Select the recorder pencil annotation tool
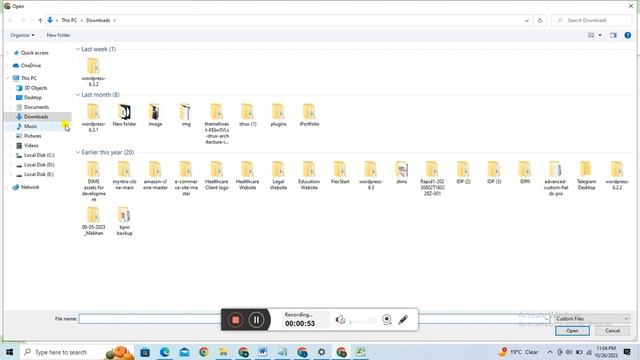 pyautogui.click(x=403, y=320)
